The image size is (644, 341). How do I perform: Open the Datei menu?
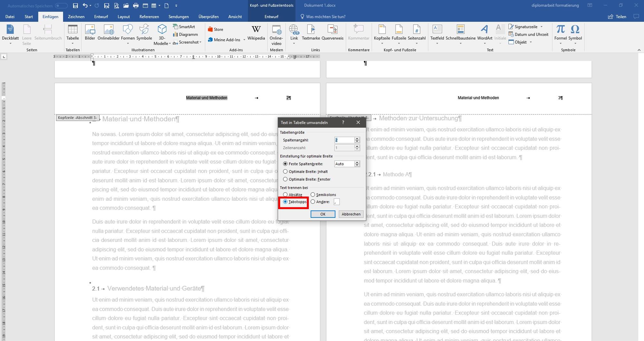tap(10, 16)
